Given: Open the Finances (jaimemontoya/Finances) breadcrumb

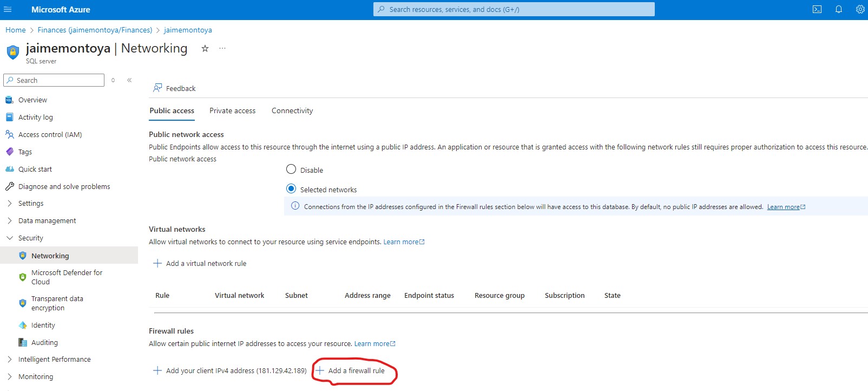Looking at the screenshot, I should pos(95,30).
